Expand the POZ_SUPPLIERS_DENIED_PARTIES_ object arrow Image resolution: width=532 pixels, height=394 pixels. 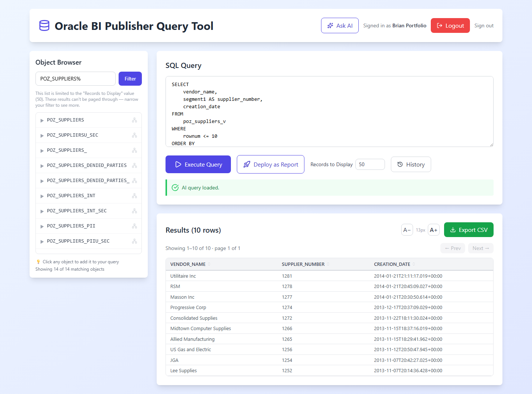(42, 181)
